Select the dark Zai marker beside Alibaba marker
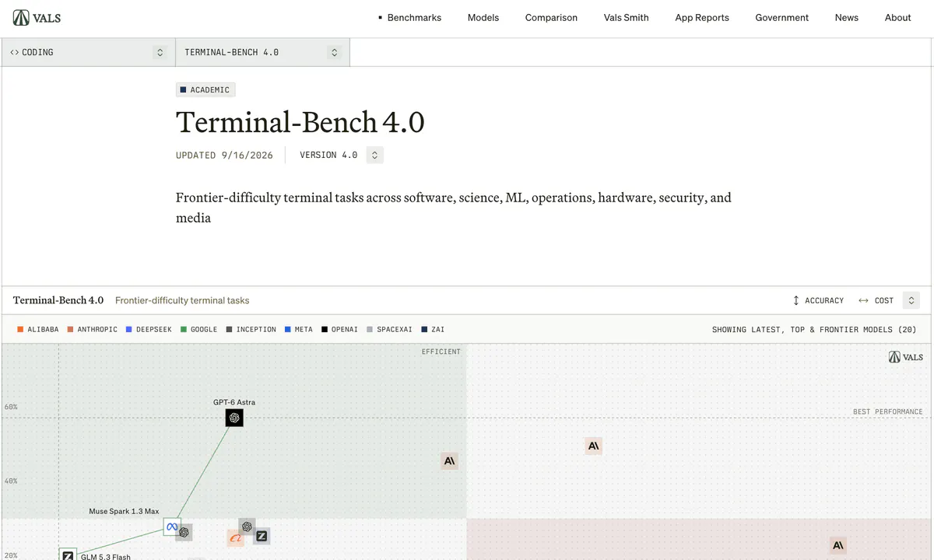This screenshot has height=560, width=934. pos(262,536)
